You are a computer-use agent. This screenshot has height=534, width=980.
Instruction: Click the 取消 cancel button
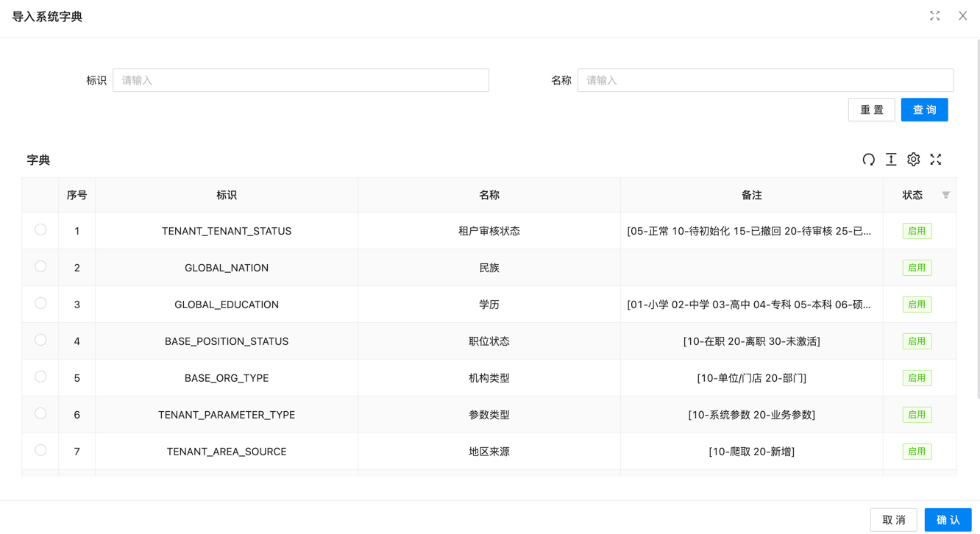point(893,519)
